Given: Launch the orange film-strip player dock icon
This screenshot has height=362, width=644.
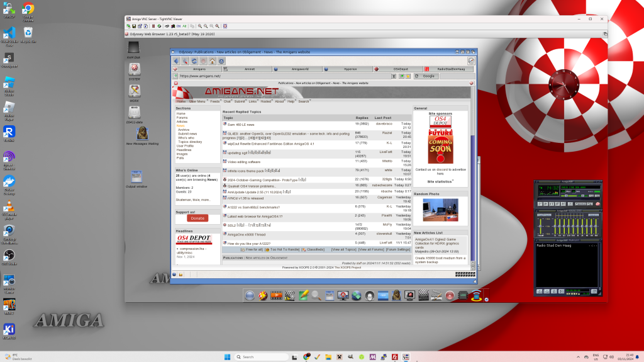Looking at the screenshot, I should point(277,295).
